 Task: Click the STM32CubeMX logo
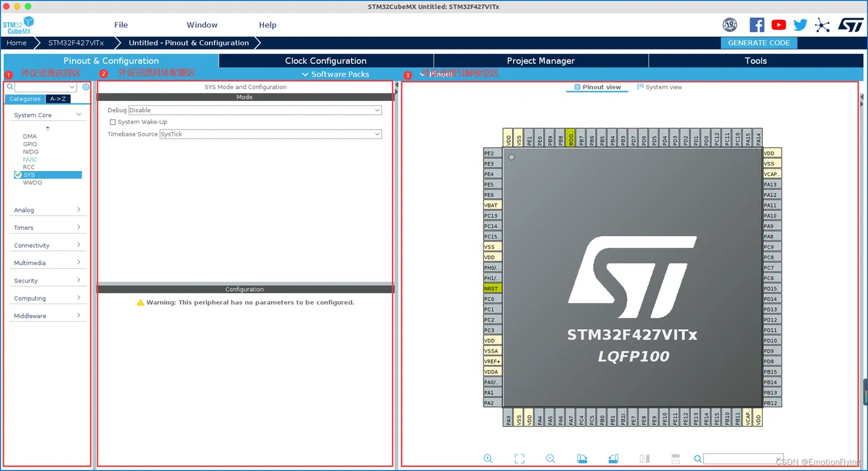19,25
